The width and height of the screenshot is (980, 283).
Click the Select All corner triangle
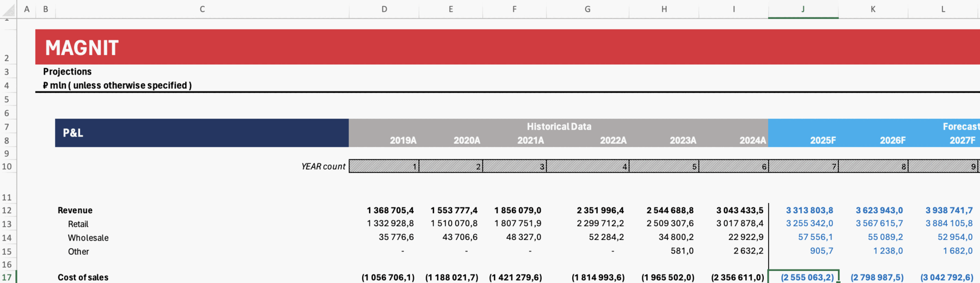[x=9, y=9]
